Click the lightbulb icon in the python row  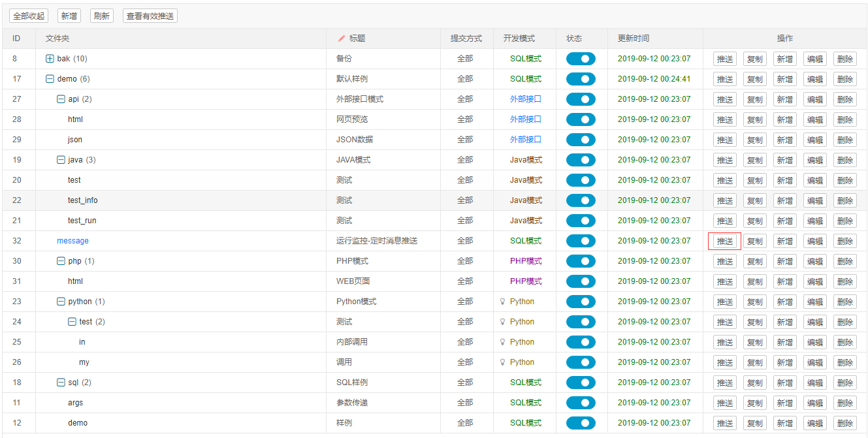(x=502, y=302)
